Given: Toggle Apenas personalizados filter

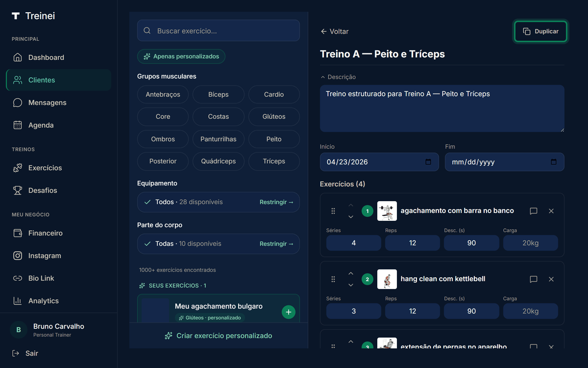Looking at the screenshot, I should [x=181, y=56].
